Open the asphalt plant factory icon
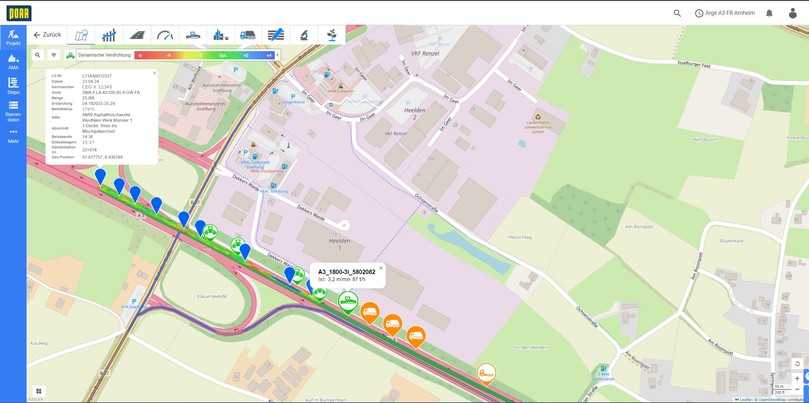Screen dimensions: 809x403 coord(219,35)
